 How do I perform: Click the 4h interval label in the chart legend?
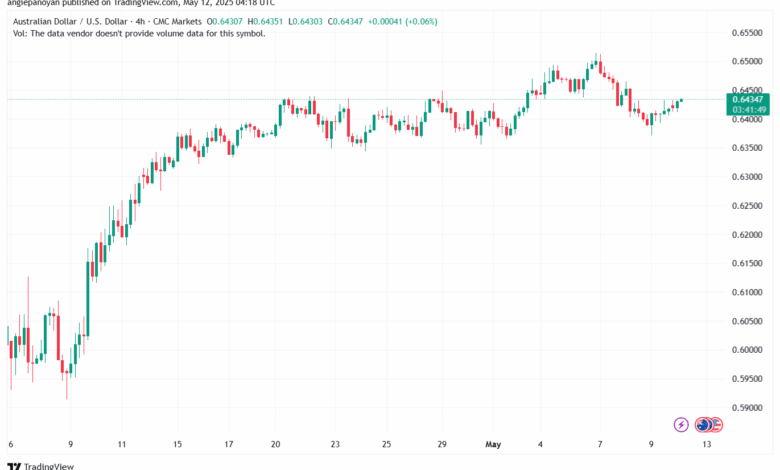point(140,22)
